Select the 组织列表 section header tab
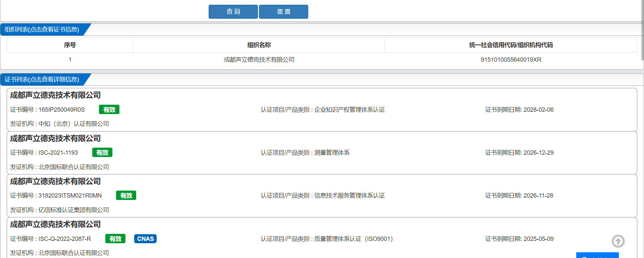This screenshot has height=258, width=644. click(x=42, y=30)
